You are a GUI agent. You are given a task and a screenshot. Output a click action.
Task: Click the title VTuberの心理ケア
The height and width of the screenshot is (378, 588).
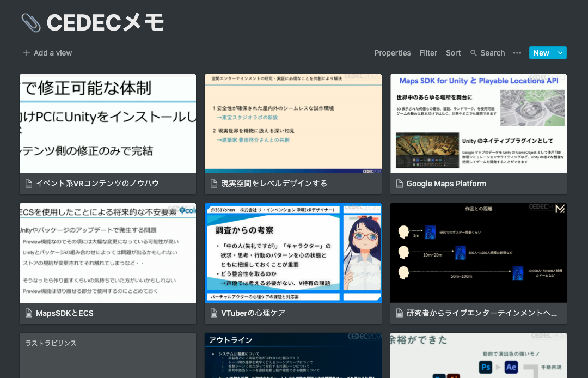click(x=253, y=313)
